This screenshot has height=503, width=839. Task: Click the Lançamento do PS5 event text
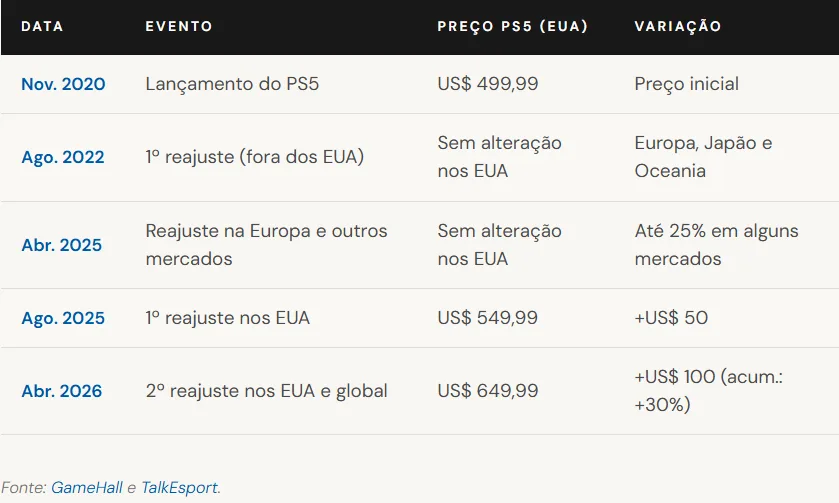pyautogui.click(x=232, y=84)
